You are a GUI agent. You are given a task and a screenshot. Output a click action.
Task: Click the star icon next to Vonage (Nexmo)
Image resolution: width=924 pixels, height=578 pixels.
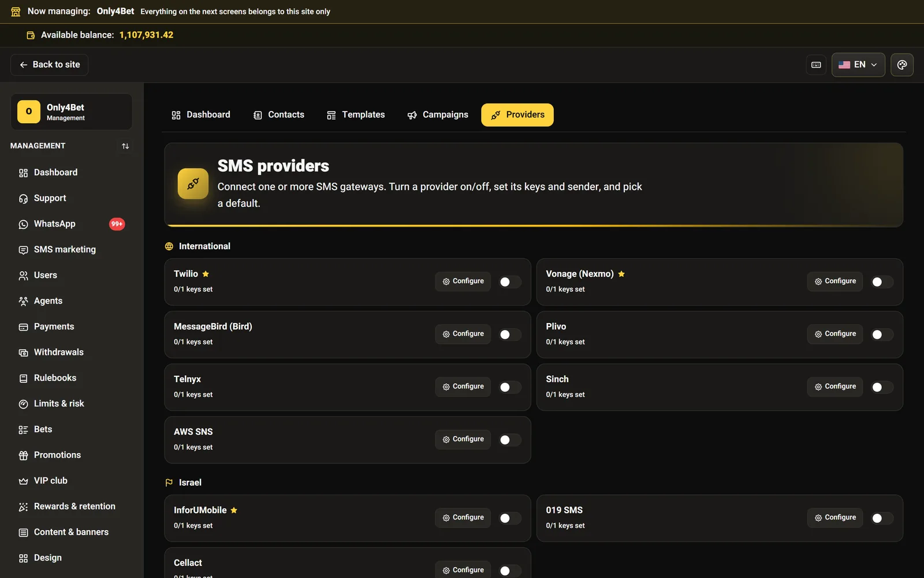621,274
